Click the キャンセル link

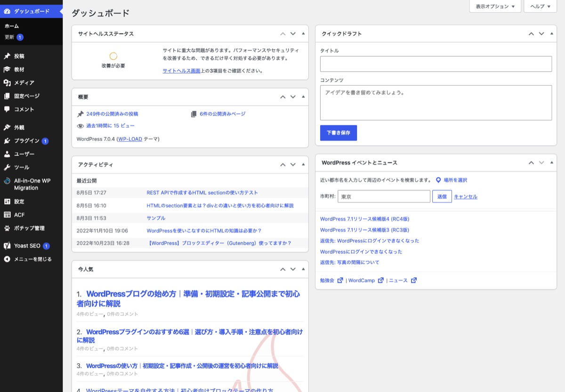pos(466,197)
